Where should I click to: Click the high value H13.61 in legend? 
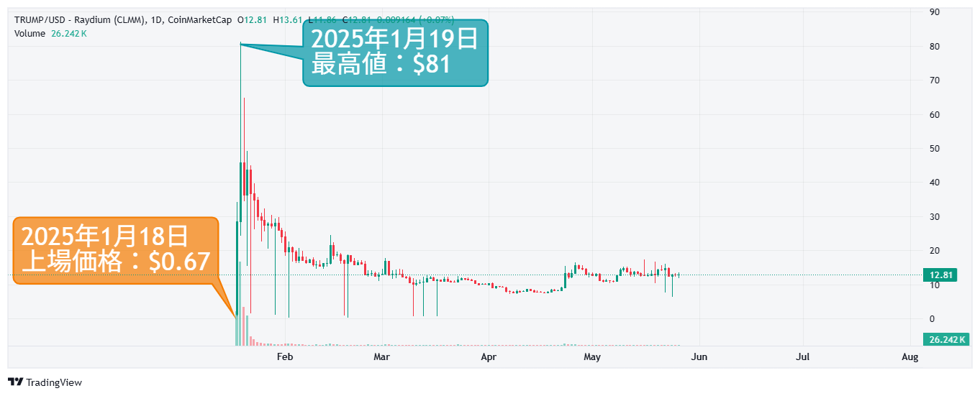pyautogui.click(x=289, y=20)
